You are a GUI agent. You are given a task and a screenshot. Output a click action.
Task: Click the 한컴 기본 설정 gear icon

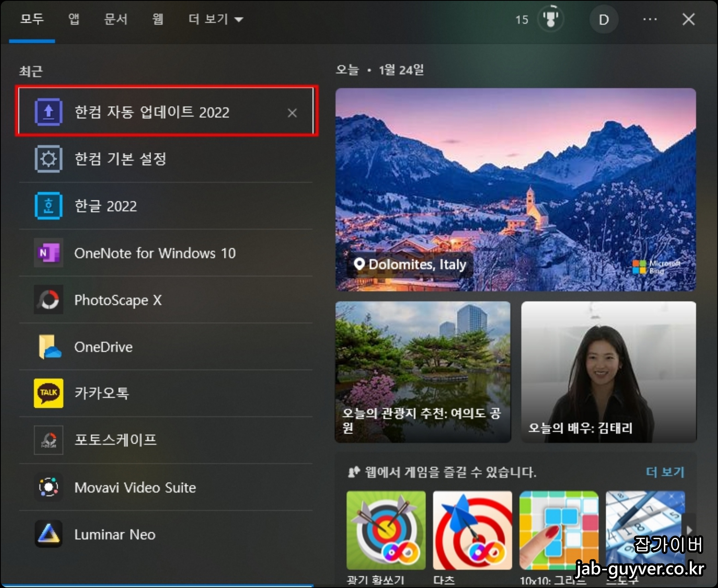point(49,159)
